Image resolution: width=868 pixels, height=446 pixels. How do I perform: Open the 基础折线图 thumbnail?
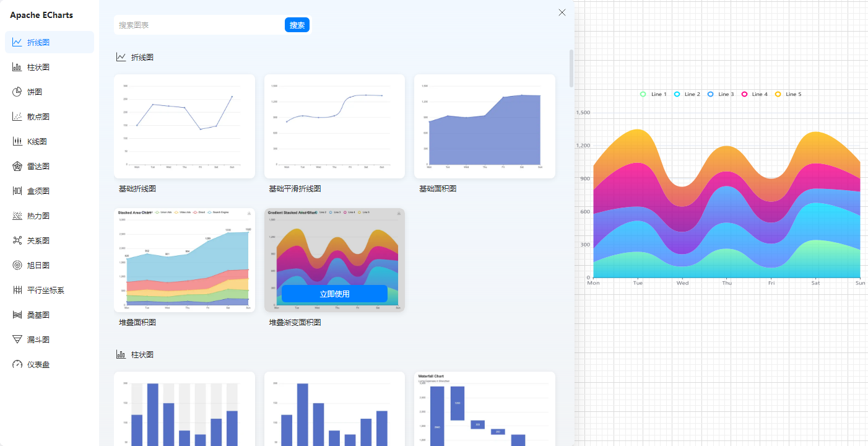pos(184,126)
